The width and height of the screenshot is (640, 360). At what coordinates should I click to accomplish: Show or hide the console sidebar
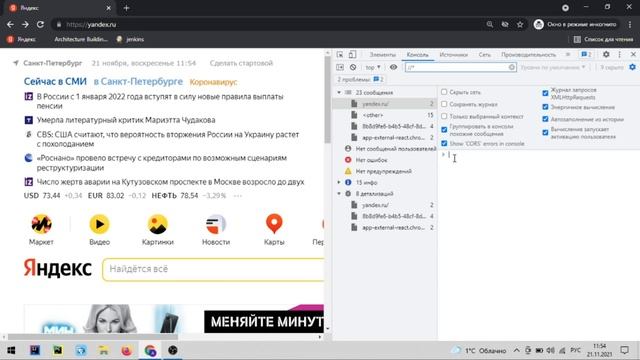(340, 67)
